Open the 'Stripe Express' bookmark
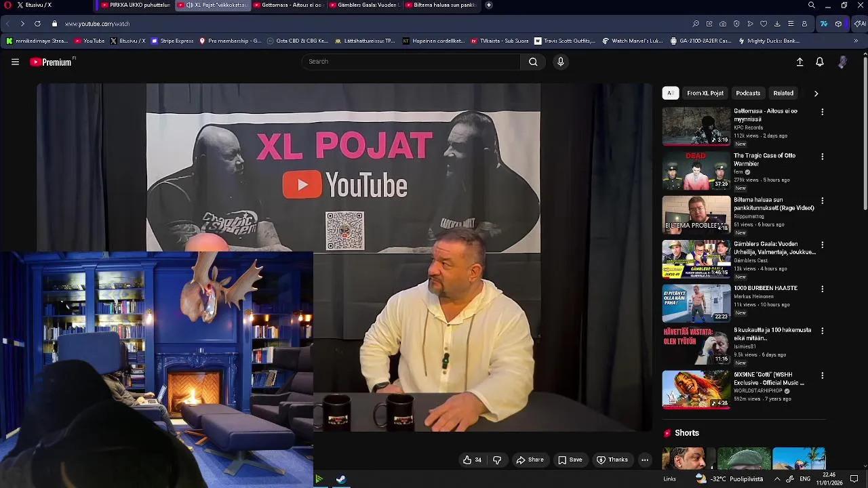The width and height of the screenshot is (868, 488). pyautogui.click(x=172, y=41)
